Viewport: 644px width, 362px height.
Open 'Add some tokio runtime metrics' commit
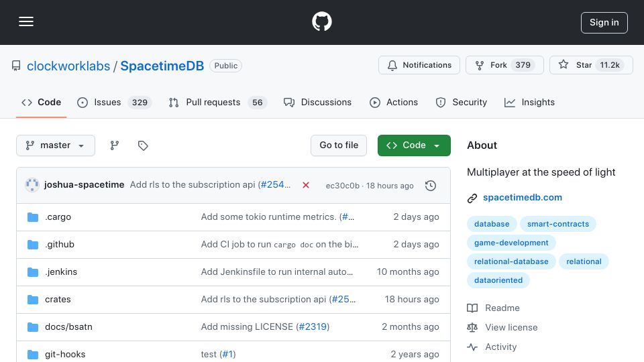268,217
